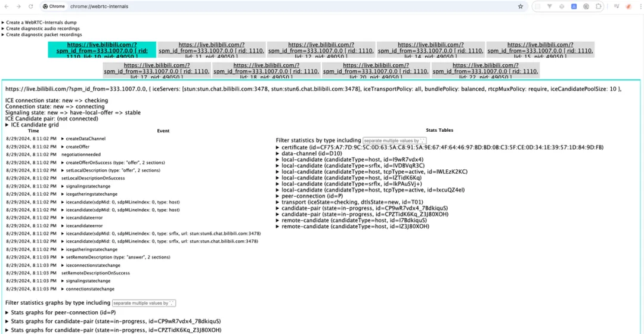Expand the certificate stats table entry

click(x=440, y=147)
